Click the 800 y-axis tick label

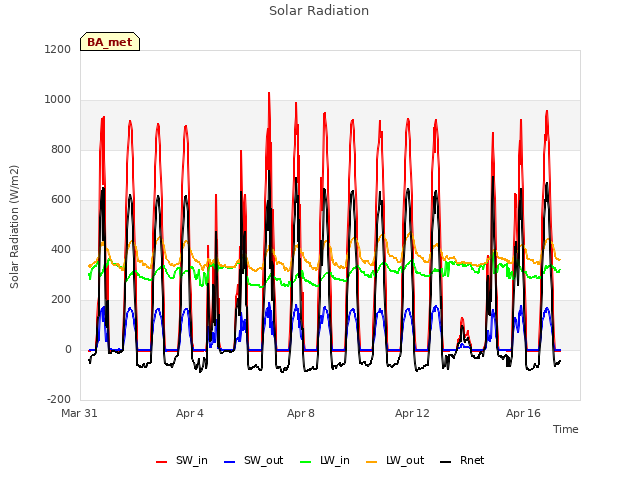tap(61, 150)
